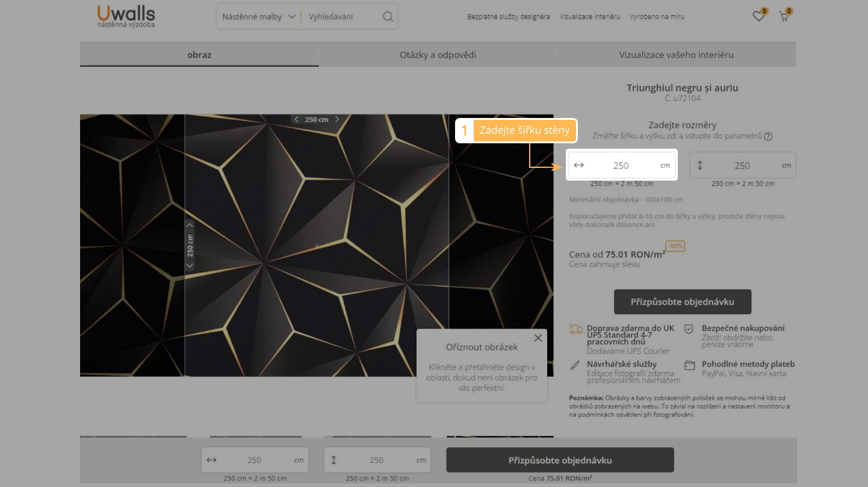The width and height of the screenshot is (868, 487).
Task: Open the shopping cart icon
Action: (x=784, y=17)
